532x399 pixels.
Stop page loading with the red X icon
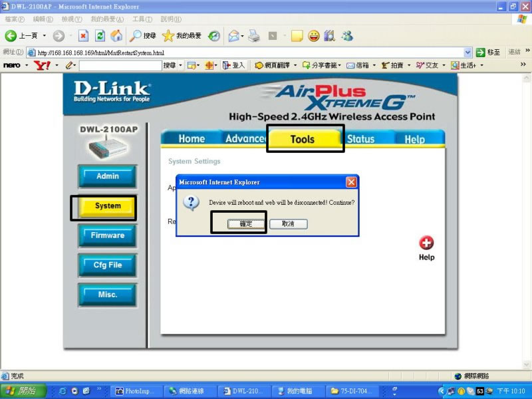coord(83,36)
